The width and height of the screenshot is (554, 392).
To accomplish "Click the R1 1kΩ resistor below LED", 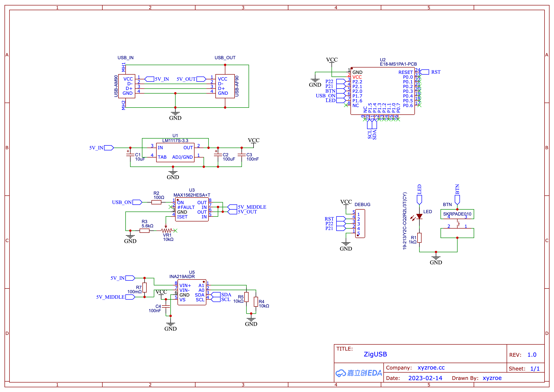I will 419,238.
